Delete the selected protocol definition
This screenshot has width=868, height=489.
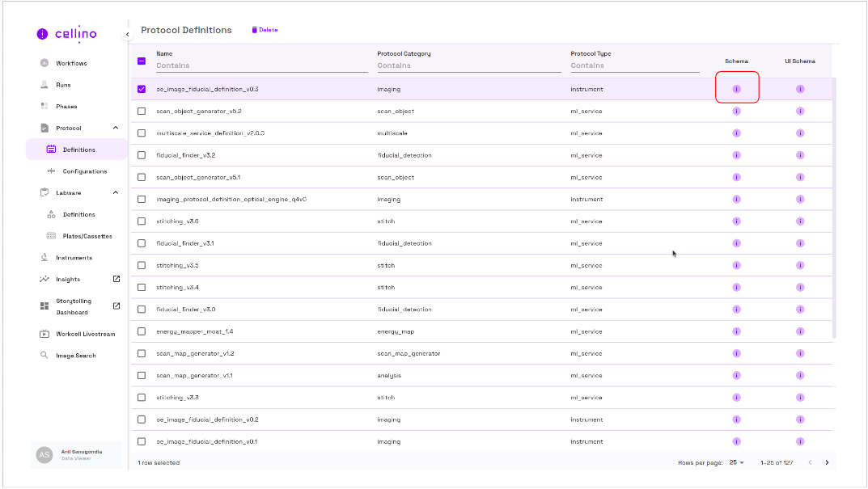tap(265, 30)
